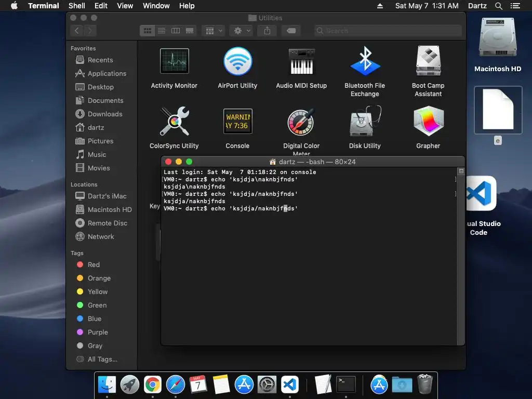Open Visual Studio Code from the Dock

click(x=290, y=385)
